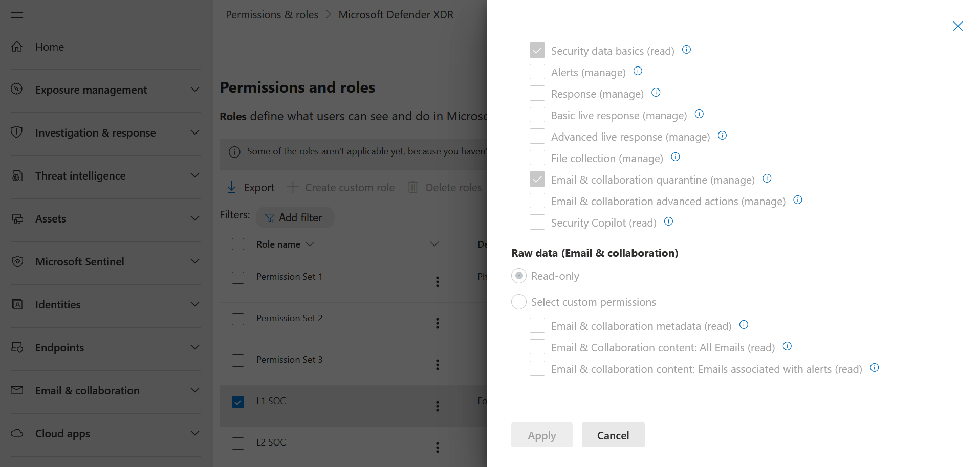Open Microsoft Sentinel from the sidebar

[80, 261]
